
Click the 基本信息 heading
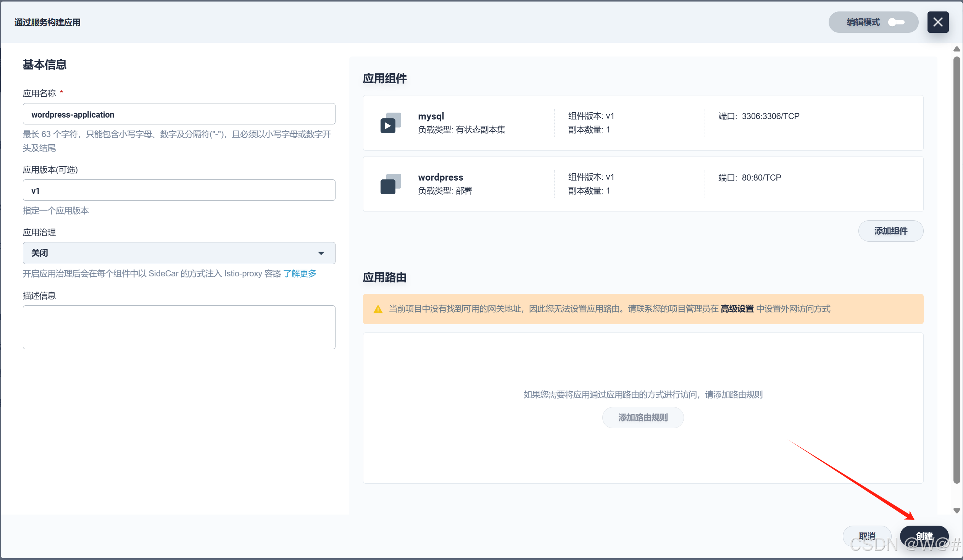44,65
